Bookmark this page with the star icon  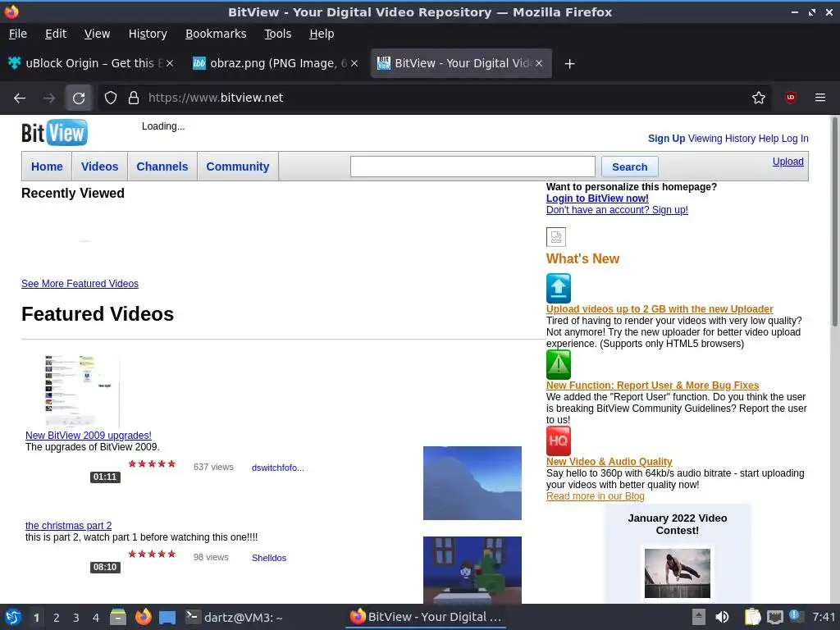pyautogui.click(x=759, y=98)
